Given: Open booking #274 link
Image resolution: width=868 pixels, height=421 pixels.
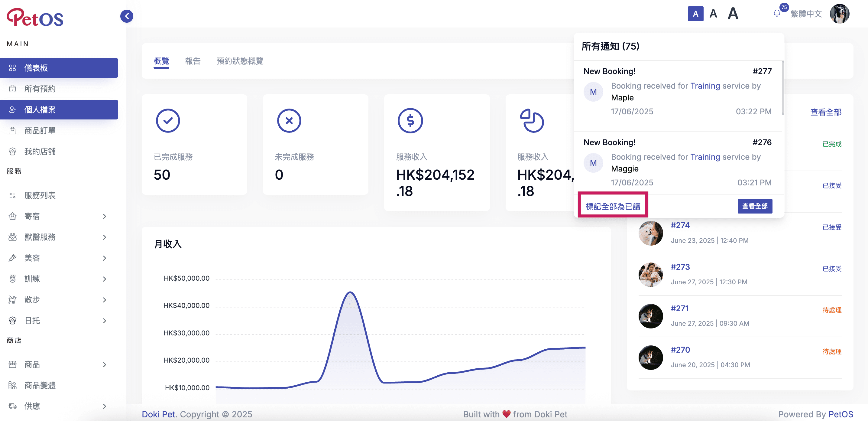Looking at the screenshot, I should click(x=680, y=225).
